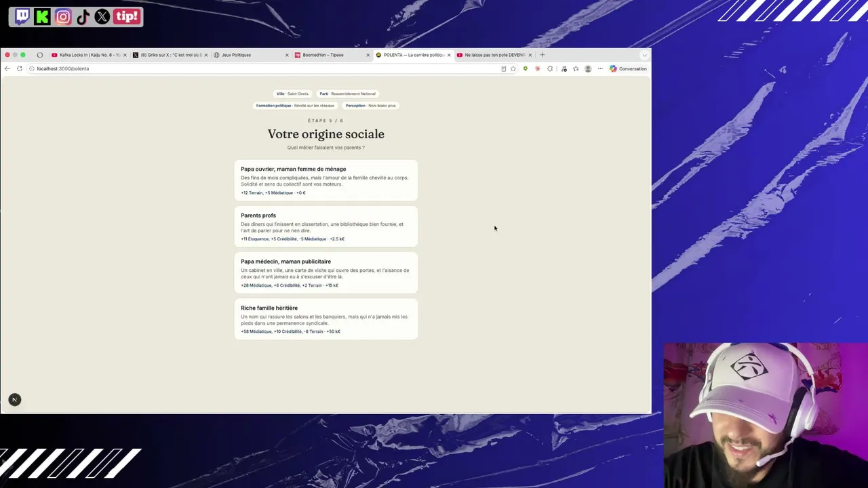This screenshot has width=868, height=488.
Task: Open the browser three-dots menu
Action: pos(600,68)
